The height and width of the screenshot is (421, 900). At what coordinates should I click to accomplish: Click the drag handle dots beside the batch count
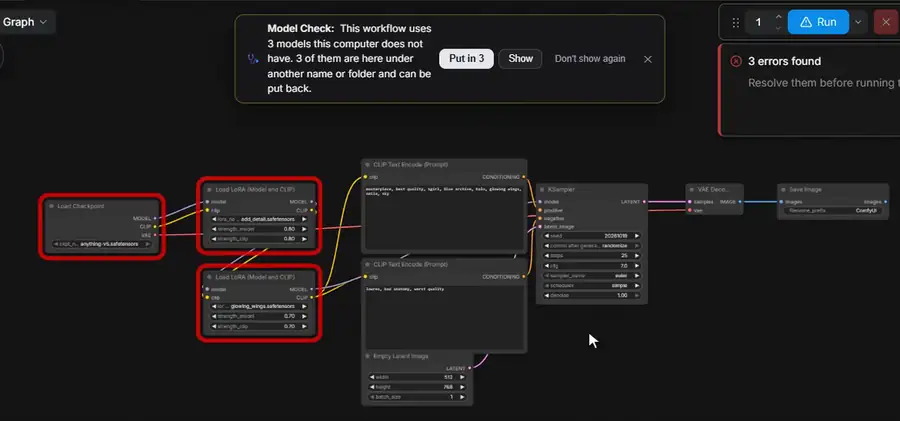735,22
